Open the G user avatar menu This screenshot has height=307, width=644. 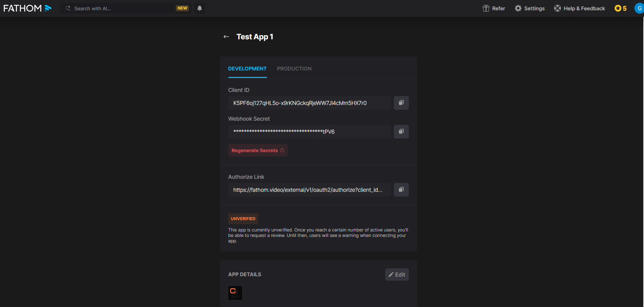(x=639, y=8)
